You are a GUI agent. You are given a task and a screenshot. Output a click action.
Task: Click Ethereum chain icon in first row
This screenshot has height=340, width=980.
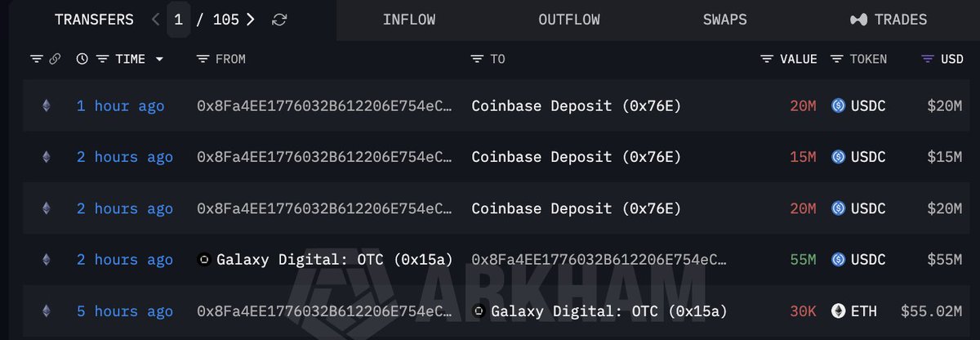click(x=46, y=105)
